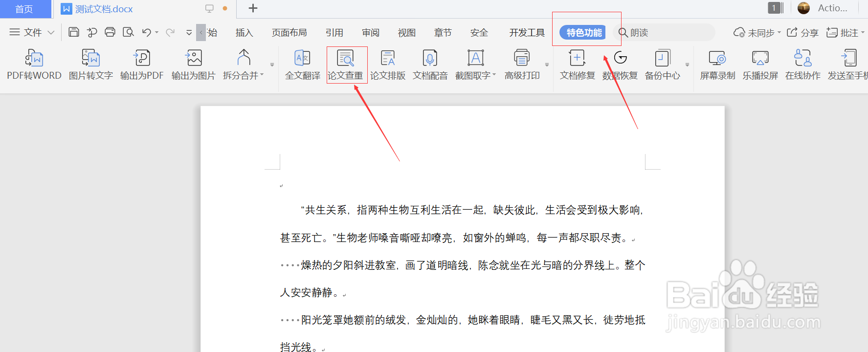Open 乐播投屏 screen casting
868x352 pixels.
760,65
